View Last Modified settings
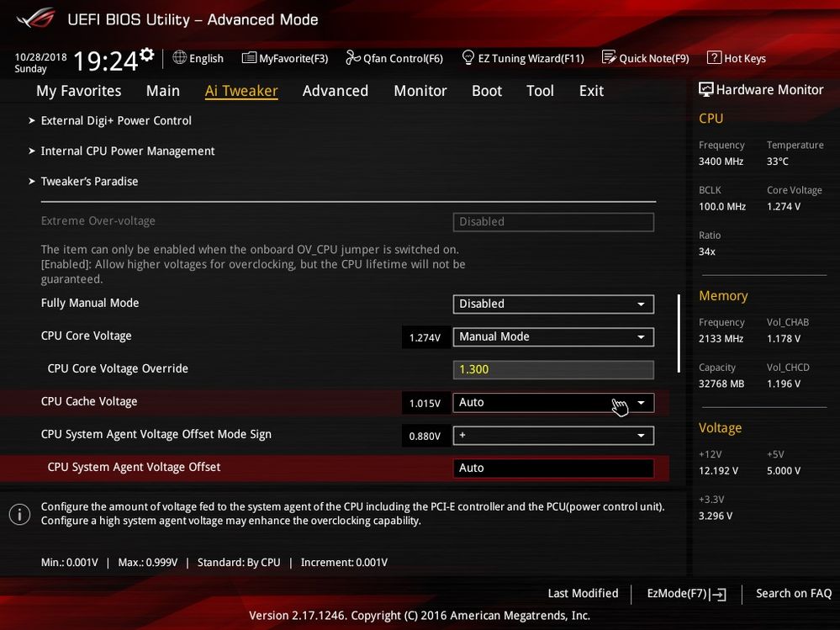Viewport: 840px width, 630px height. pos(583,594)
